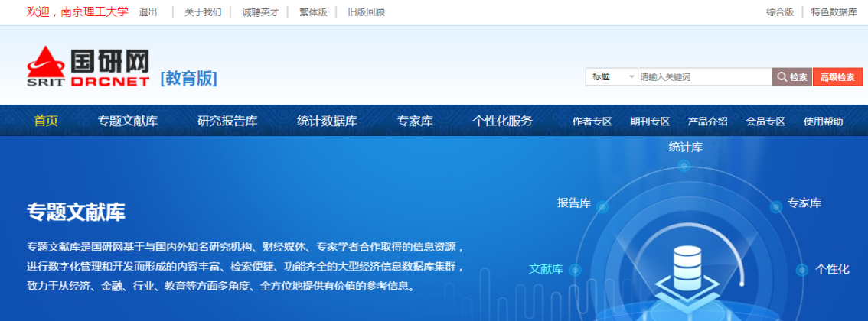Select the 个性化 node dot in diagram
The image size is (868, 321).
tap(802, 270)
